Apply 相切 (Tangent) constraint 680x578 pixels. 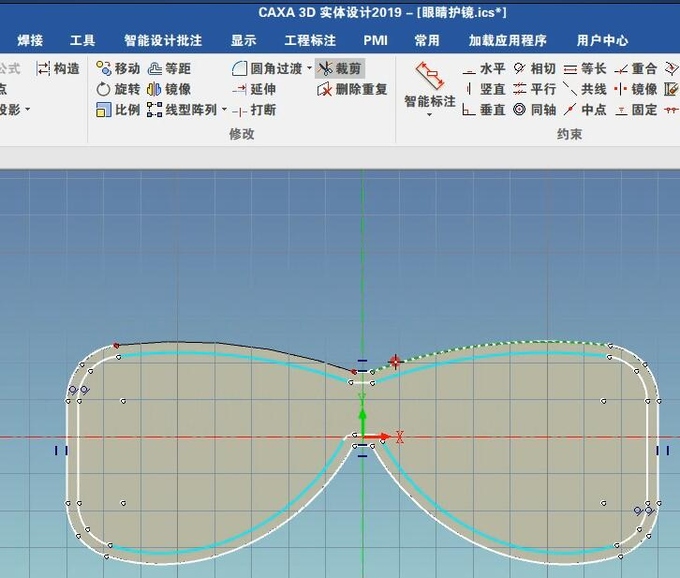coord(534,69)
